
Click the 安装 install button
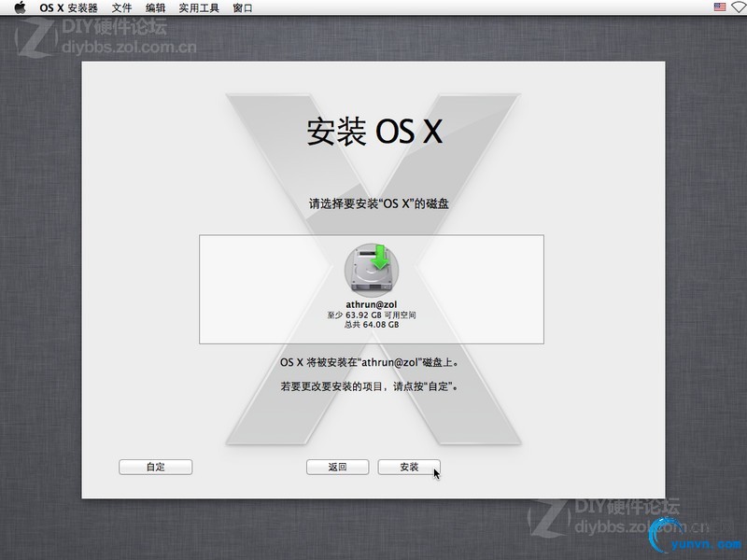[409, 468]
